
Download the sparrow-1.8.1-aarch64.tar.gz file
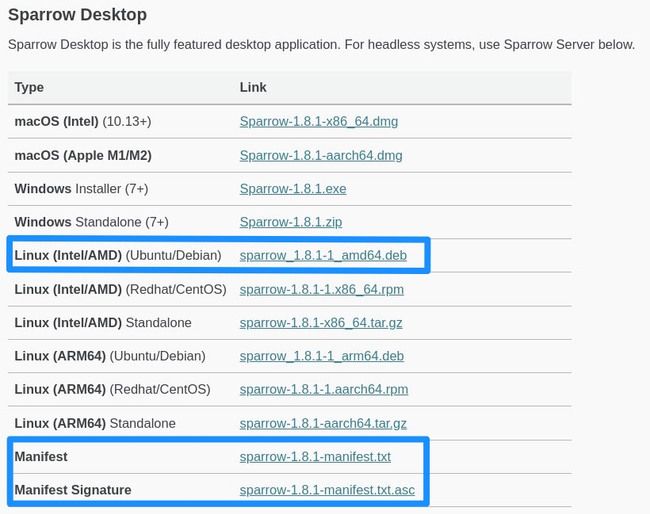(323, 423)
